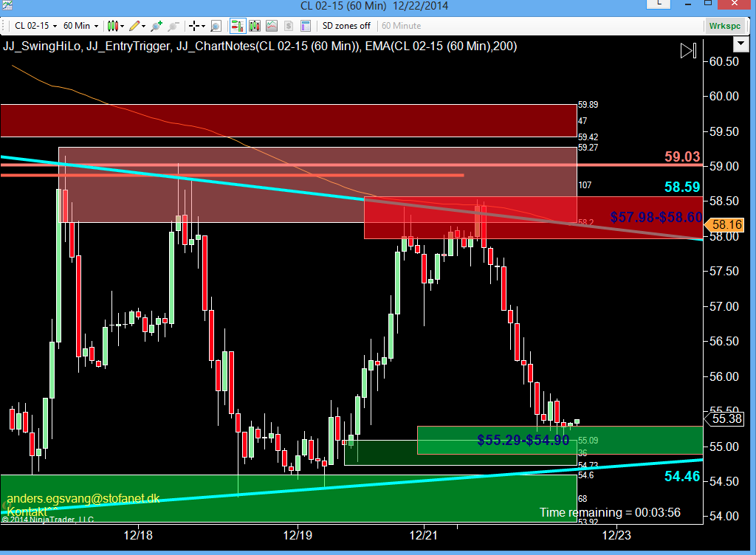Screen dimensions: 756x555
Task: Click the 60.50 price axis label
Action: (x=724, y=62)
